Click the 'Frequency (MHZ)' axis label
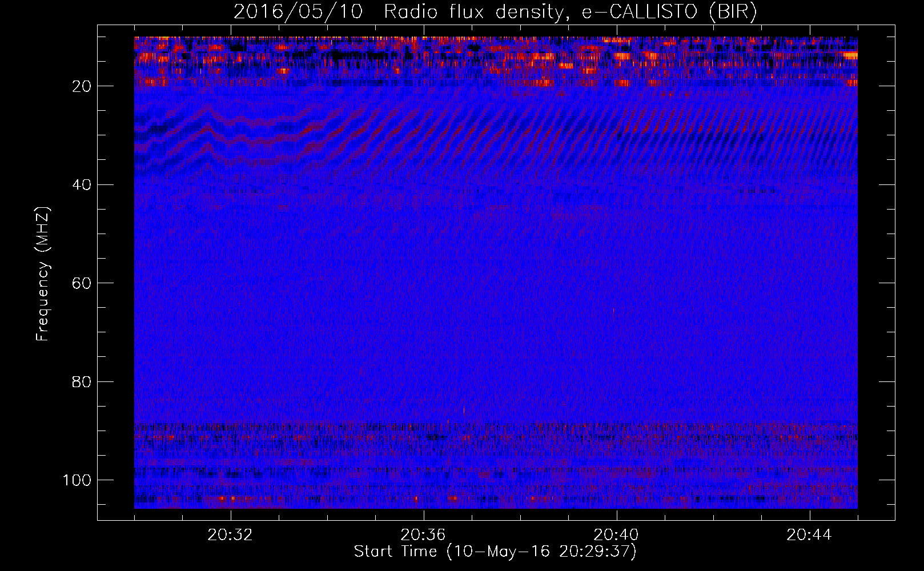Image resolution: width=924 pixels, height=571 pixels. pyautogui.click(x=43, y=274)
